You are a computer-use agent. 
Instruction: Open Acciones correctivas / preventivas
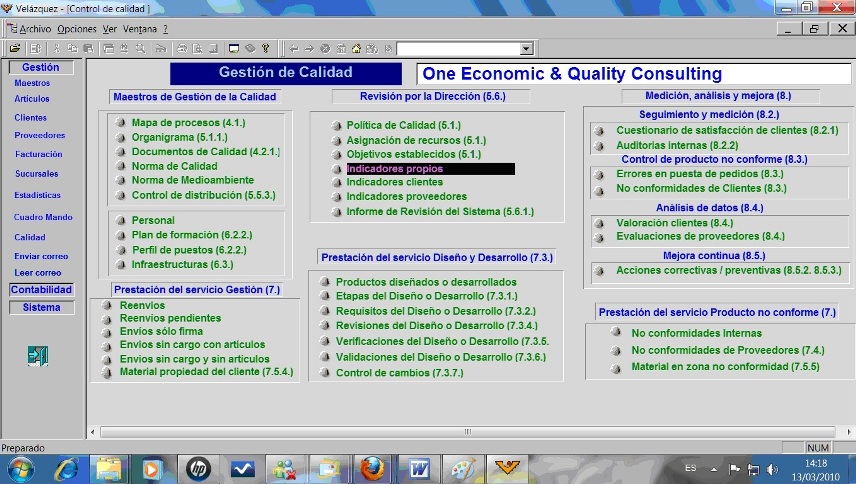coord(729,270)
